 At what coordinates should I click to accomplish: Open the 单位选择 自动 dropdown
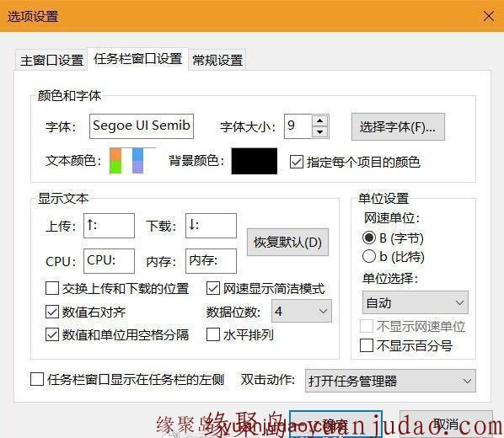[x=416, y=302]
